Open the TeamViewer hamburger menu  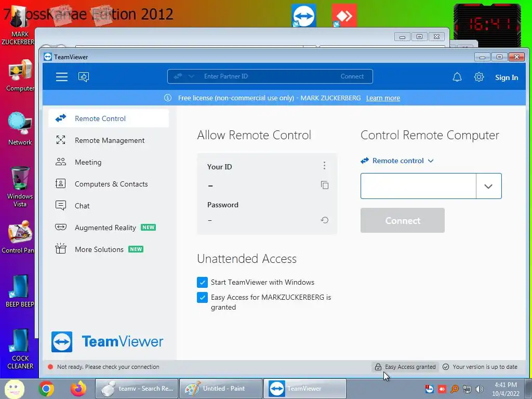(x=62, y=77)
